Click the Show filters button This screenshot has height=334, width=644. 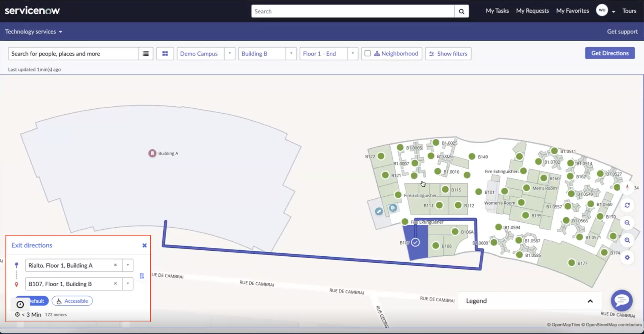click(448, 54)
